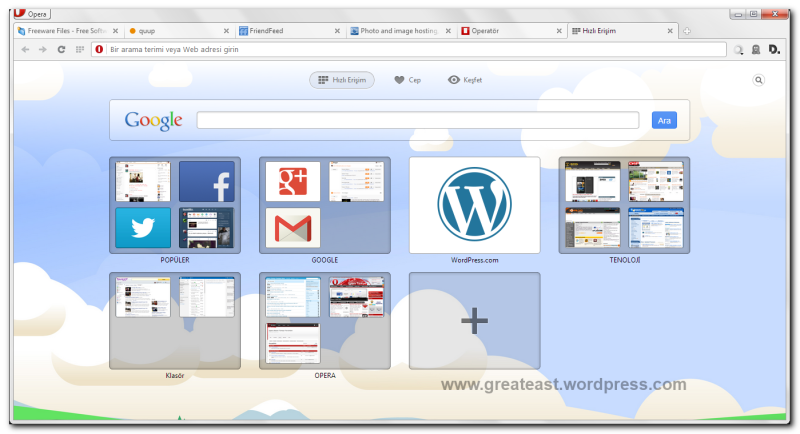
Task: Click the forward navigation arrow
Action: [42, 49]
